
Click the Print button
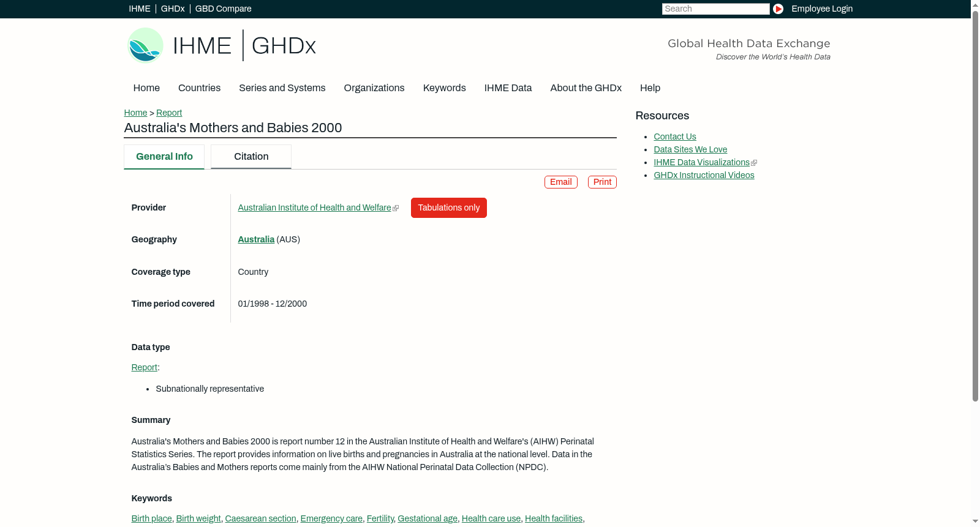click(602, 182)
